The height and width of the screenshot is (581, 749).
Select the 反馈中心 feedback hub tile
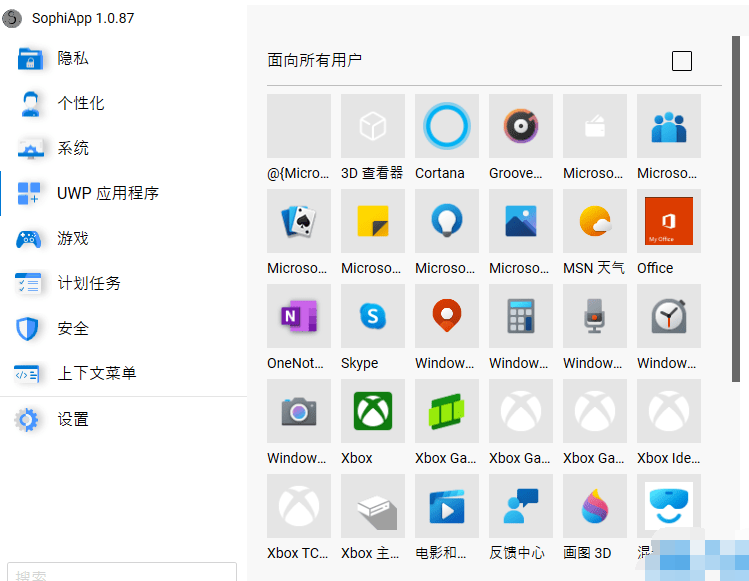521,506
